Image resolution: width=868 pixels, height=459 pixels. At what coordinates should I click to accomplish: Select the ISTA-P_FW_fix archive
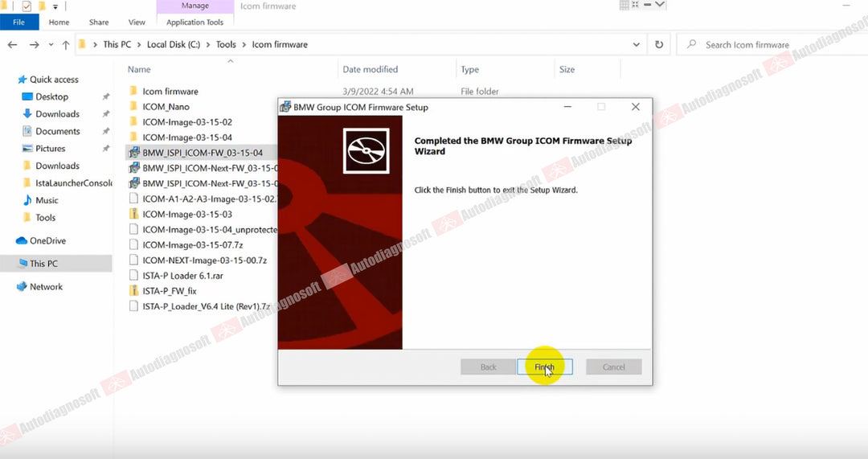click(170, 291)
